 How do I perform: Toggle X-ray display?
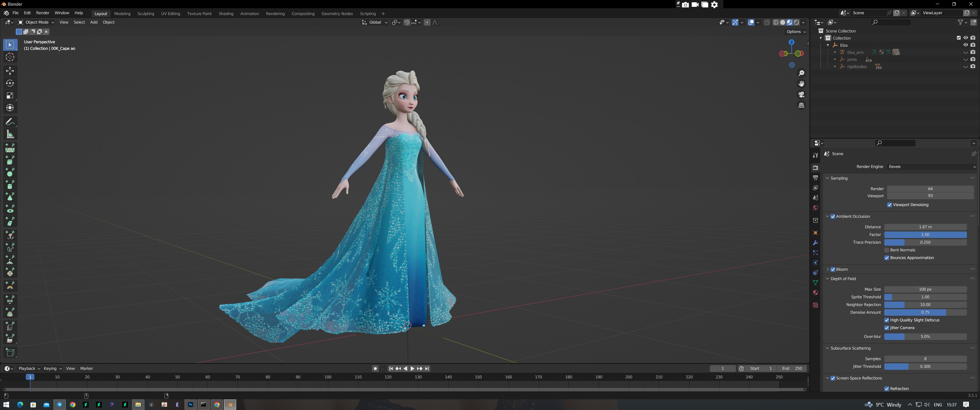(x=767, y=22)
